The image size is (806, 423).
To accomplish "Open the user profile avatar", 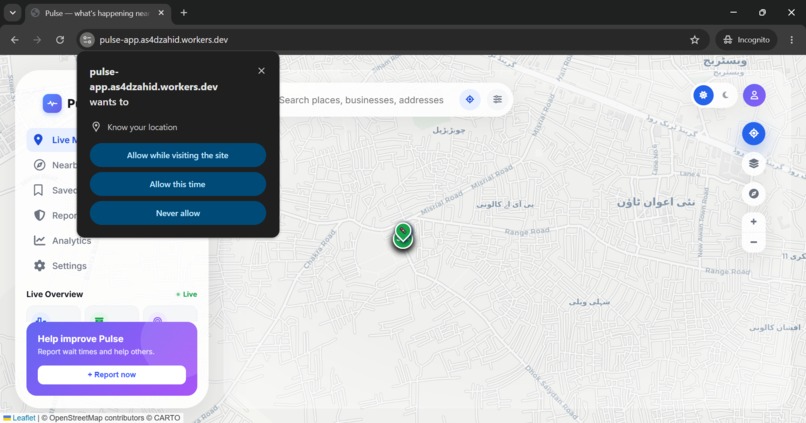I will point(754,95).
